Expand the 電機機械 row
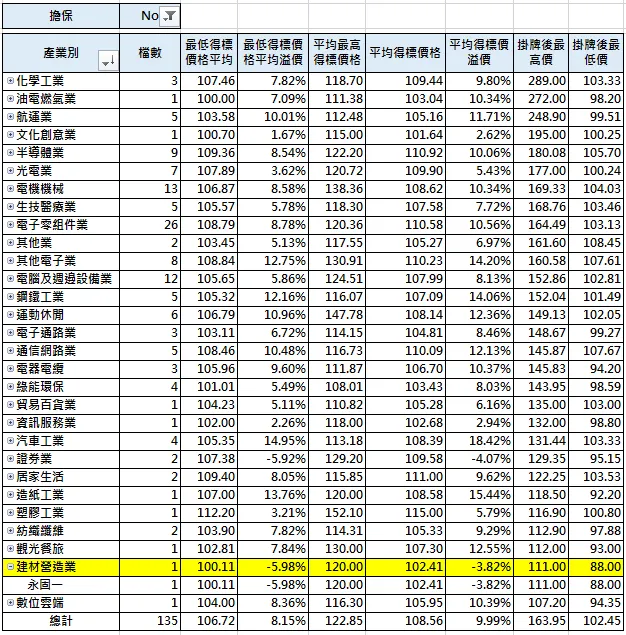 click(11, 189)
